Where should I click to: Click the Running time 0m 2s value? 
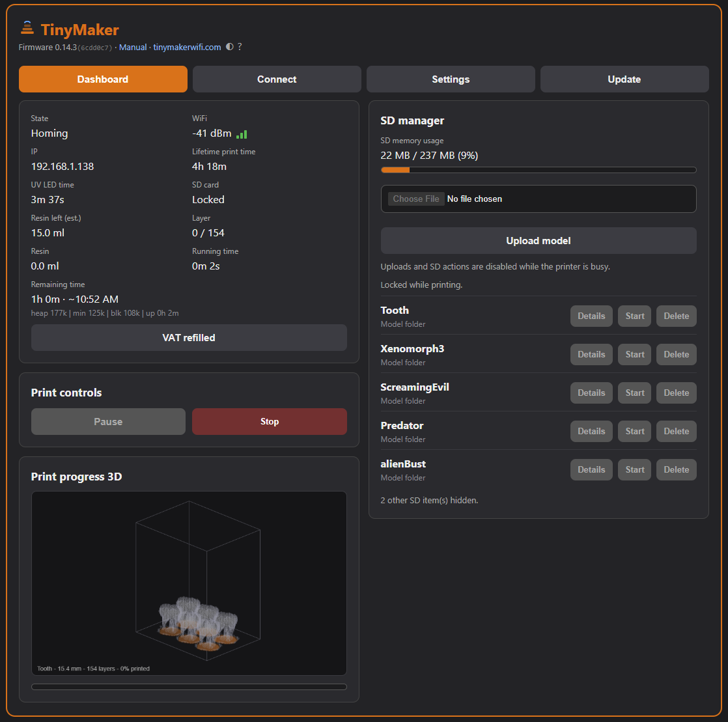point(206,266)
